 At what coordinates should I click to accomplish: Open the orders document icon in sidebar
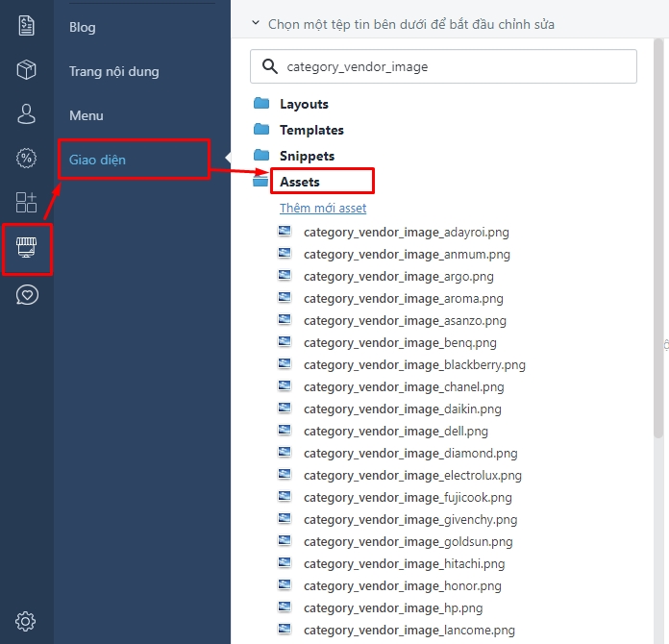click(x=27, y=26)
